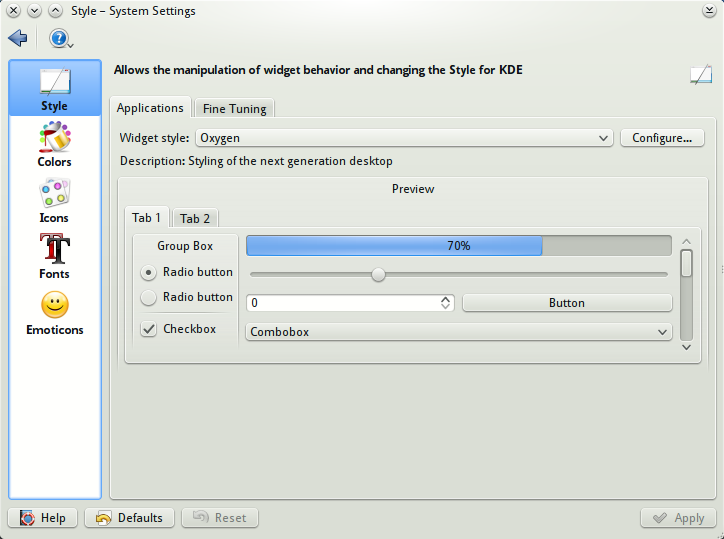
Task: Select the second Radio button
Action: 148,297
